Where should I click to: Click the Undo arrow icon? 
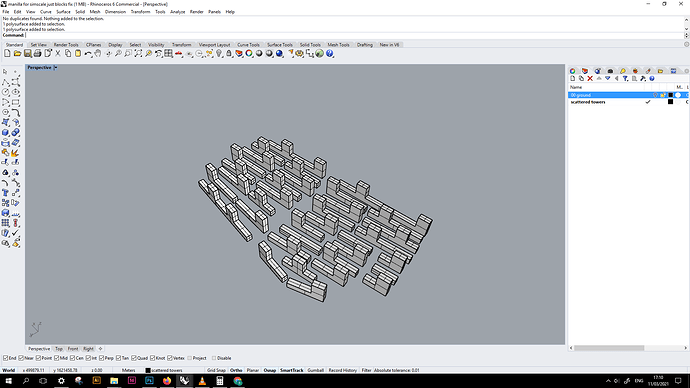88,53
